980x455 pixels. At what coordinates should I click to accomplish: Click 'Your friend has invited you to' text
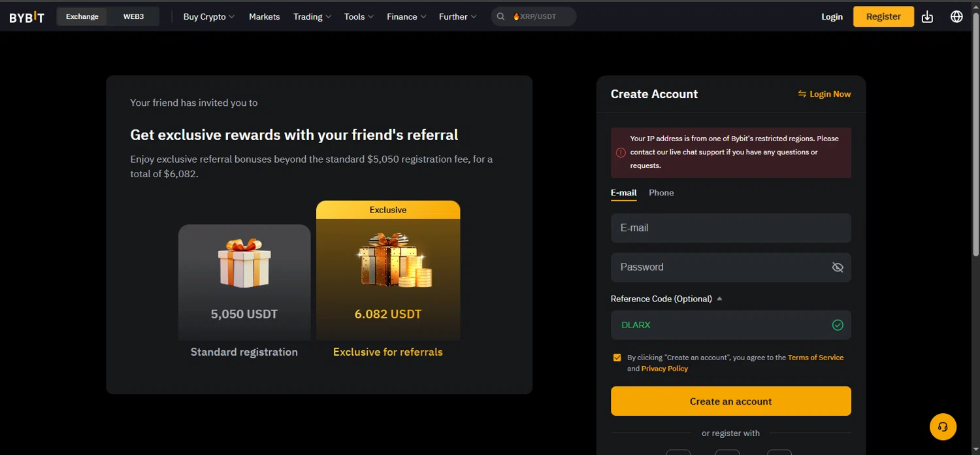tap(194, 103)
